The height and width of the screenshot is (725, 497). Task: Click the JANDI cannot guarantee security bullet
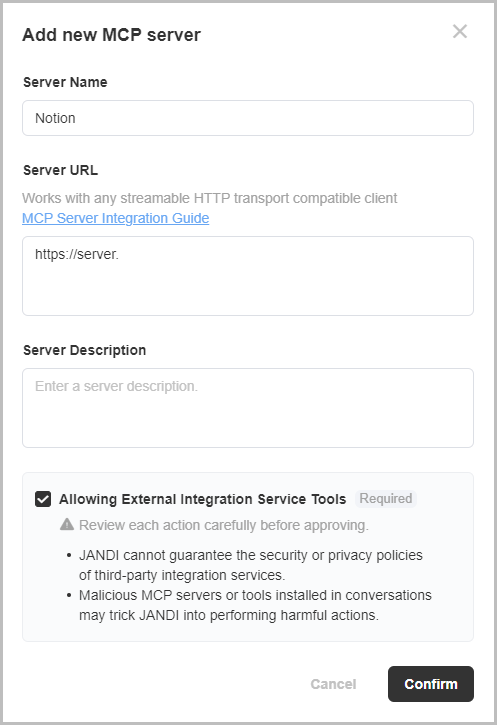[251, 565]
